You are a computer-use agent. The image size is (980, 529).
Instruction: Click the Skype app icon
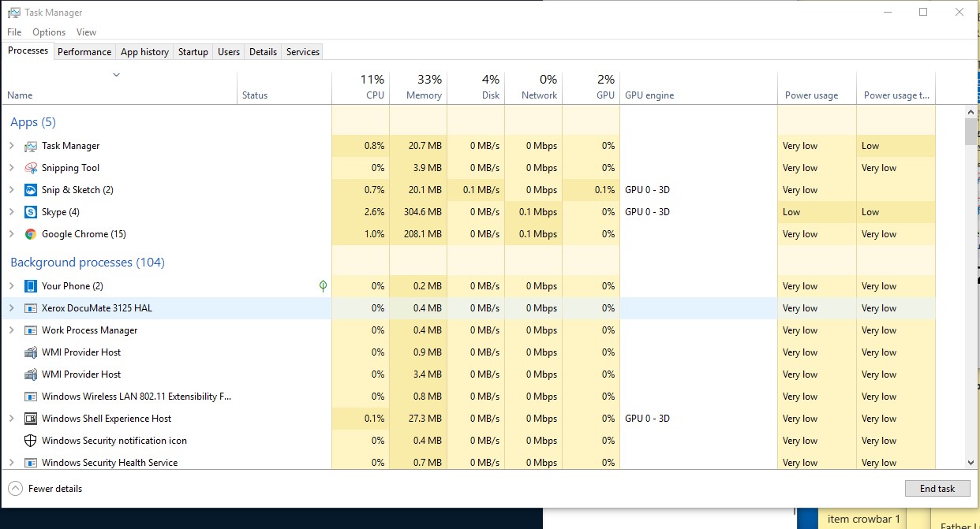[x=31, y=212]
